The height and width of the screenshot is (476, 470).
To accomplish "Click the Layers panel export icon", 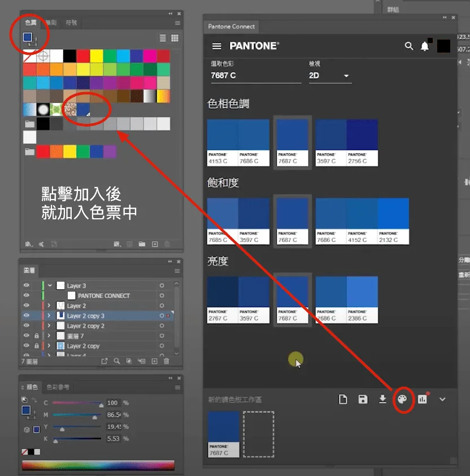I will pyautogui.click(x=105, y=361).
